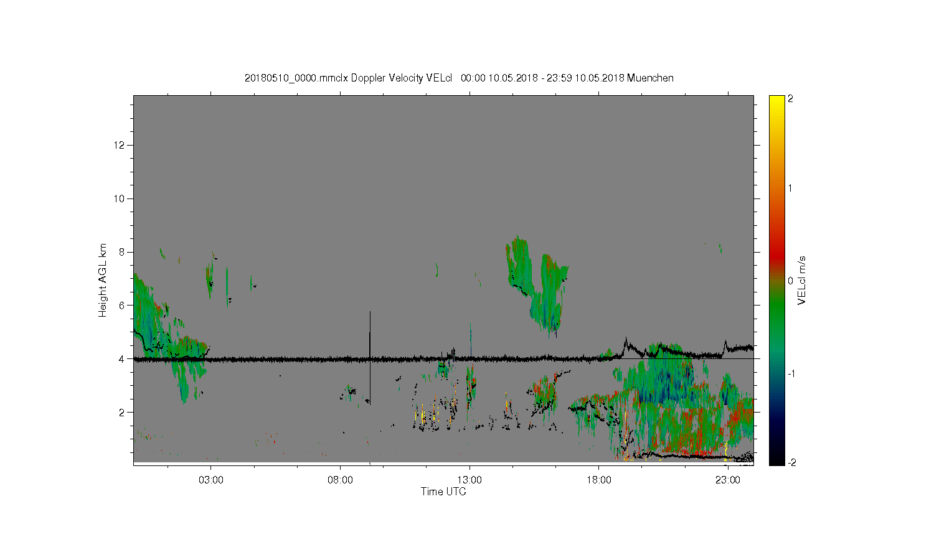Click the colorbar value -2 label
The height and width of the screenshot is (560, 934).
pyautogui.click(x=792, y=462)
